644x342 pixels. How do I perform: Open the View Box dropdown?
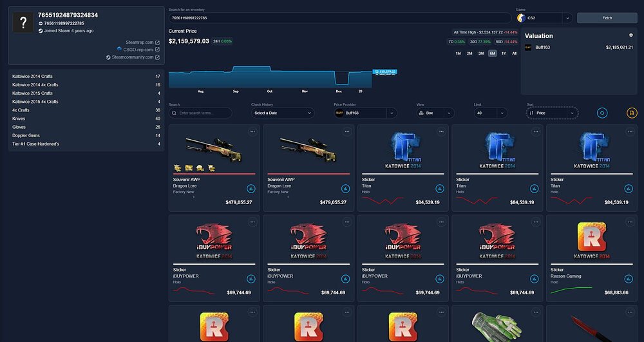coord(435,113)
